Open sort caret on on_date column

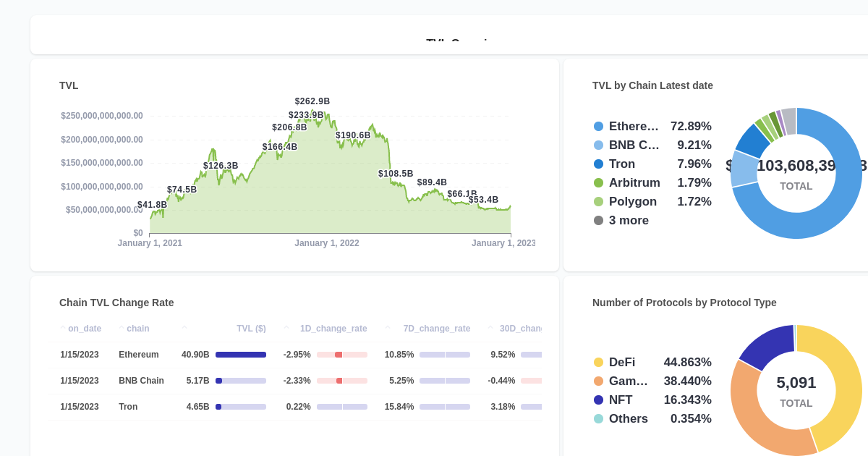tap(63, 326)
